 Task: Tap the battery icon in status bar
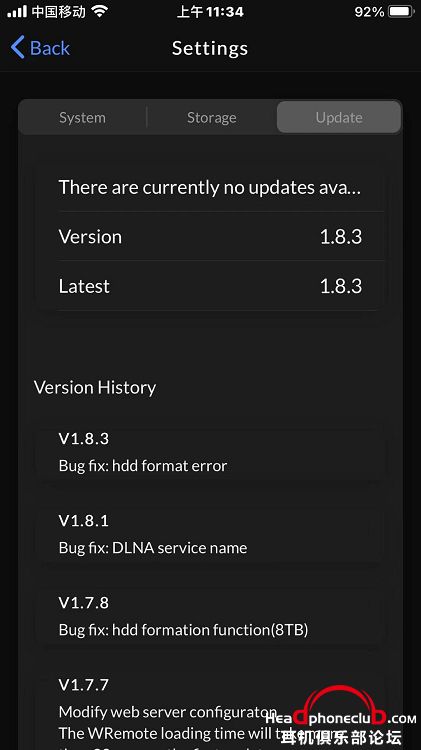pos(402,11)
